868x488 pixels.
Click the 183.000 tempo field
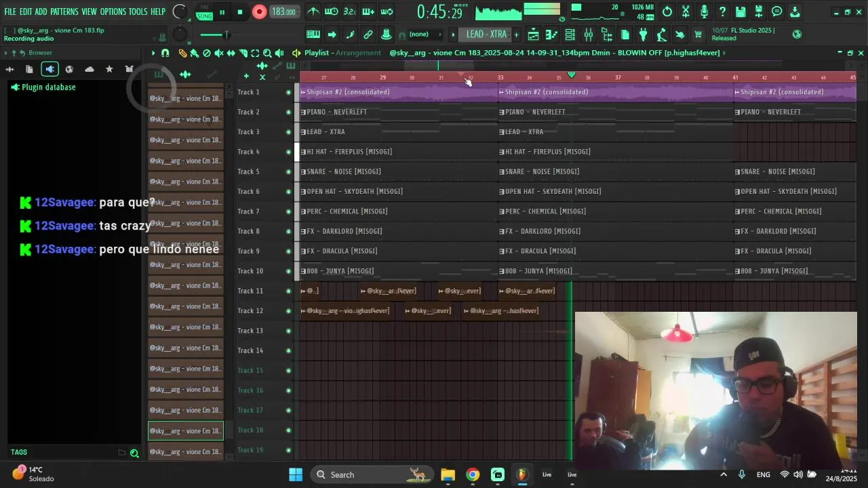283,12
